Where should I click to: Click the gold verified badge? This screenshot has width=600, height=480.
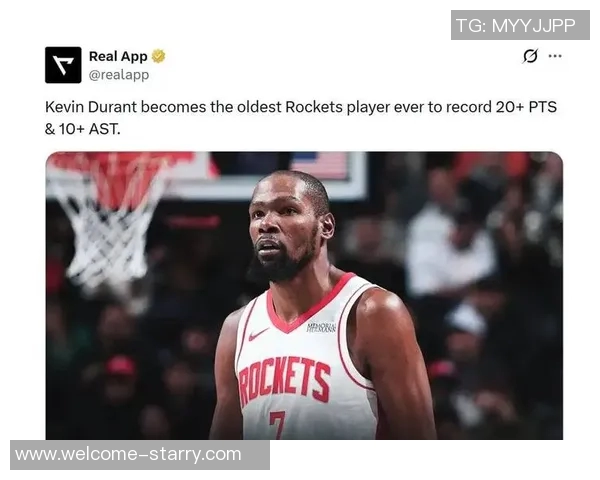coord(158,56)
